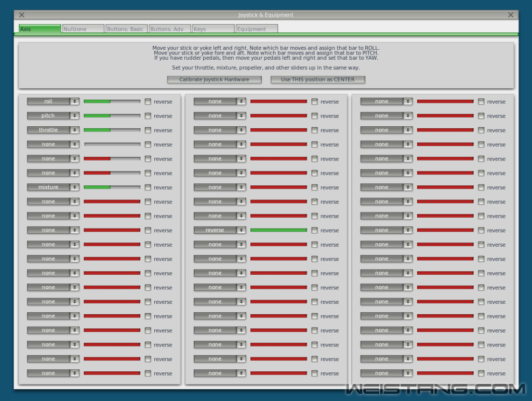Open the none dropdown beside the empty gray bar
Image resolution: width=532 pixels, height=401 pixels.
coord(54,144)
